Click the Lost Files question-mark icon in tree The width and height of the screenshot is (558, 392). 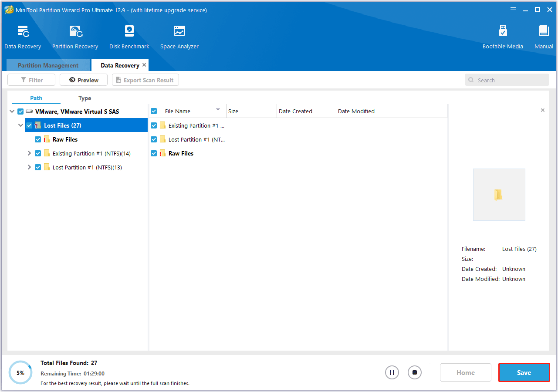(38, 125)
